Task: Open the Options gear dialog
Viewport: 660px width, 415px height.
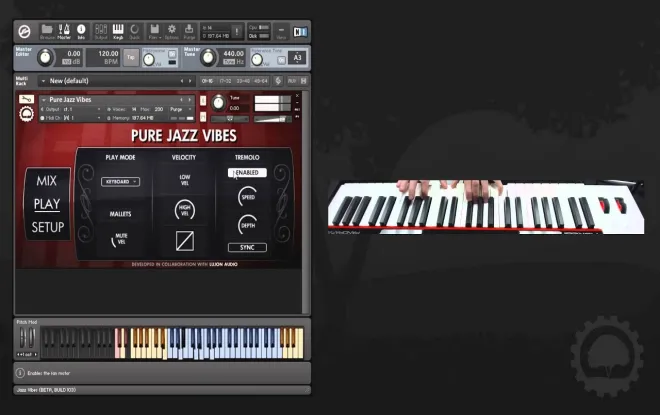Action: point(172,31)
